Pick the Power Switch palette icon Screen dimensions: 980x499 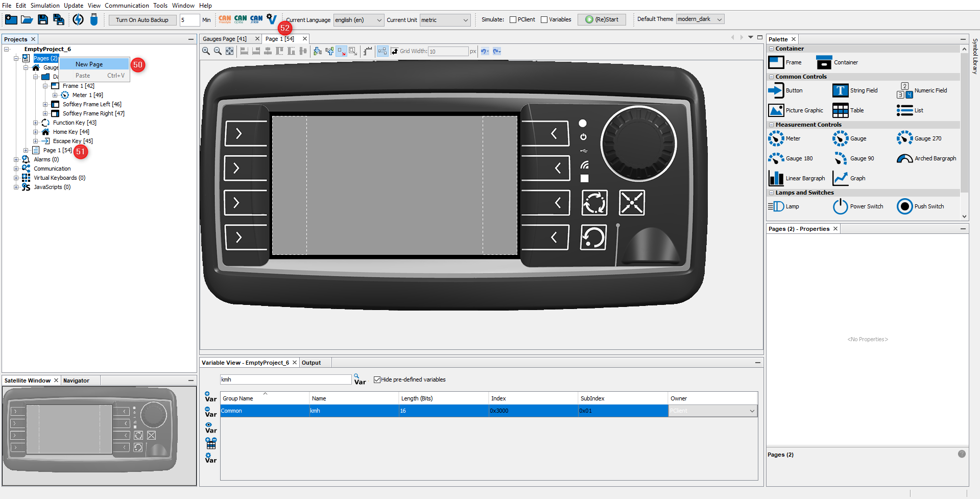click(840, 206)
